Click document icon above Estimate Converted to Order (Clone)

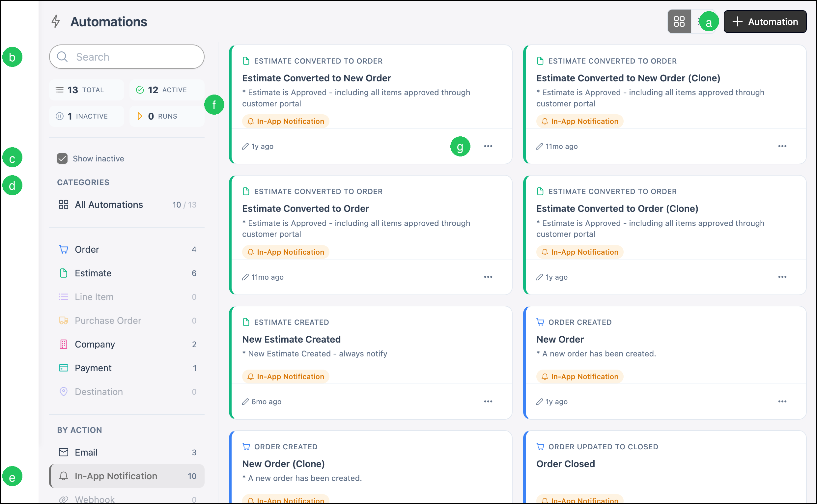[x=540, y=191]
